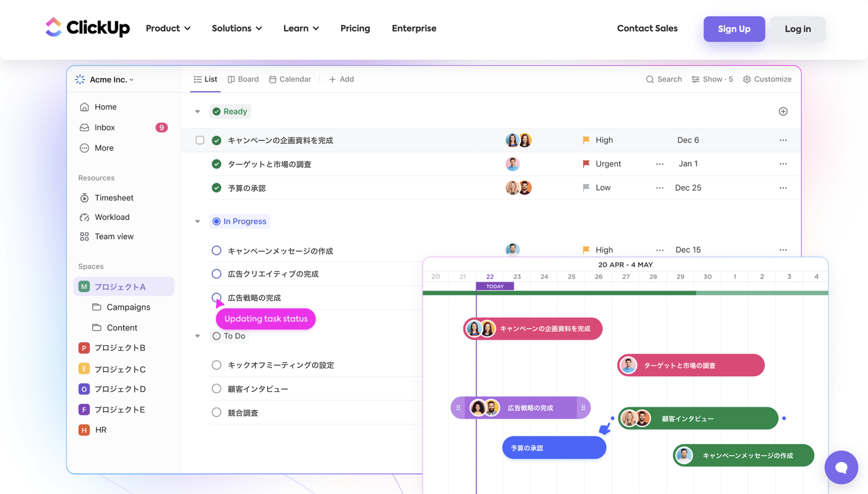868x494 pixels.
Task: Open the Inbox with 9 notifications
Action: (104, 128)
